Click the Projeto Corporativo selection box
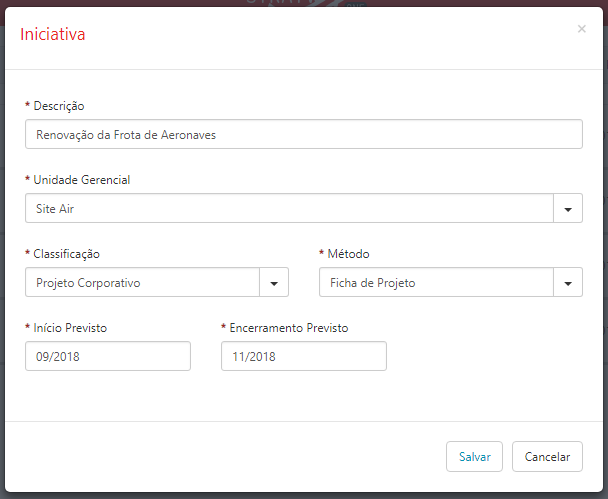 142,282
